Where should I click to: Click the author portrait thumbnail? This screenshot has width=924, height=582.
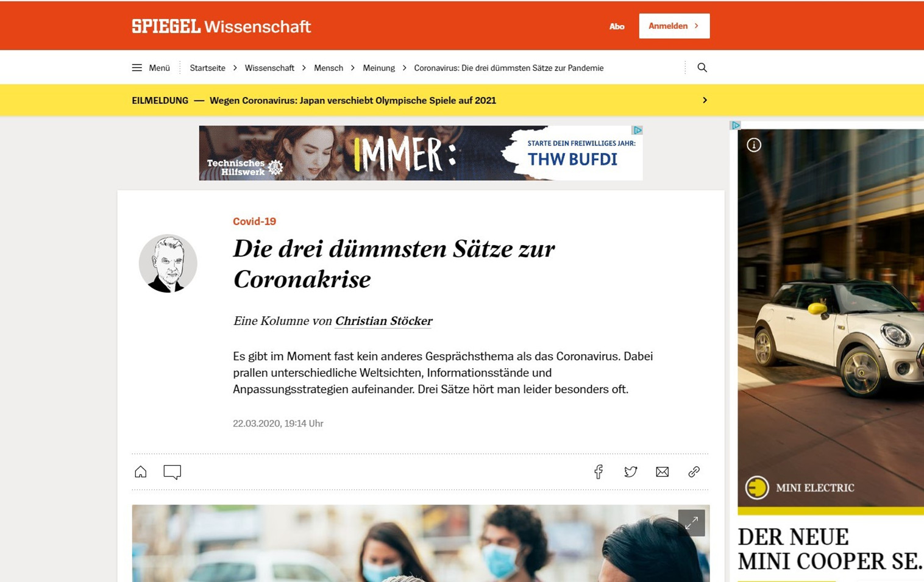pyautogui.click(x=168, y=263)
